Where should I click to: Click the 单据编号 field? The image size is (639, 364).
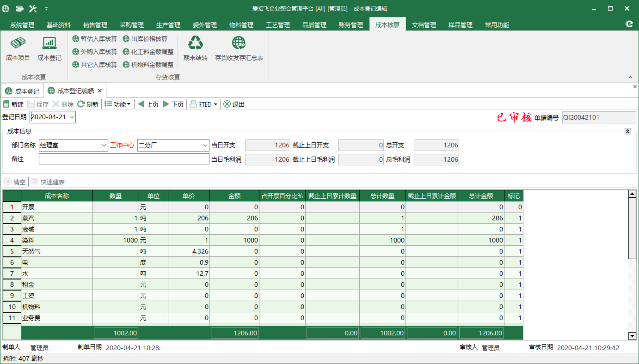599,117
